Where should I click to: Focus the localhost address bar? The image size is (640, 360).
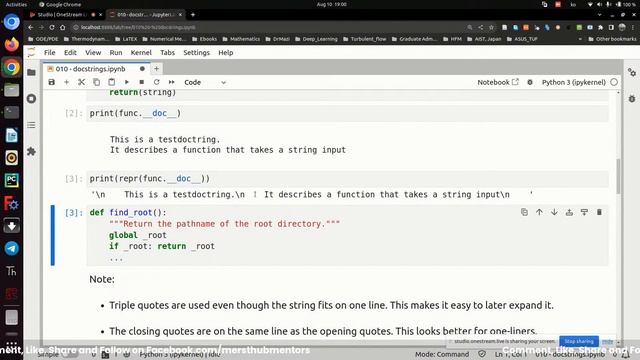[x=269, y=27]
